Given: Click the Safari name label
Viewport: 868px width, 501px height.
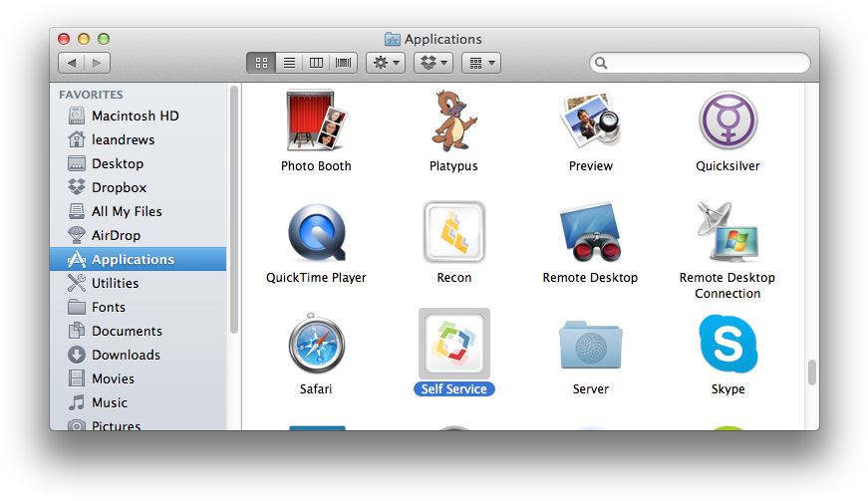Looking at the screenshot, I should tap(316, 389).
